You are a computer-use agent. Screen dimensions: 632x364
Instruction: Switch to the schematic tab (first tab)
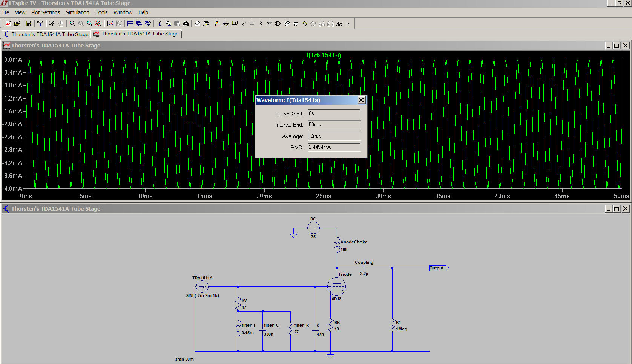[x=46, y=34]
